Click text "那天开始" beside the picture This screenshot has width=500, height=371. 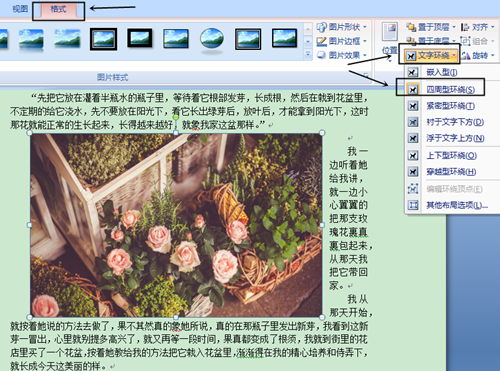pyautogui.click(x=348, y=313)
